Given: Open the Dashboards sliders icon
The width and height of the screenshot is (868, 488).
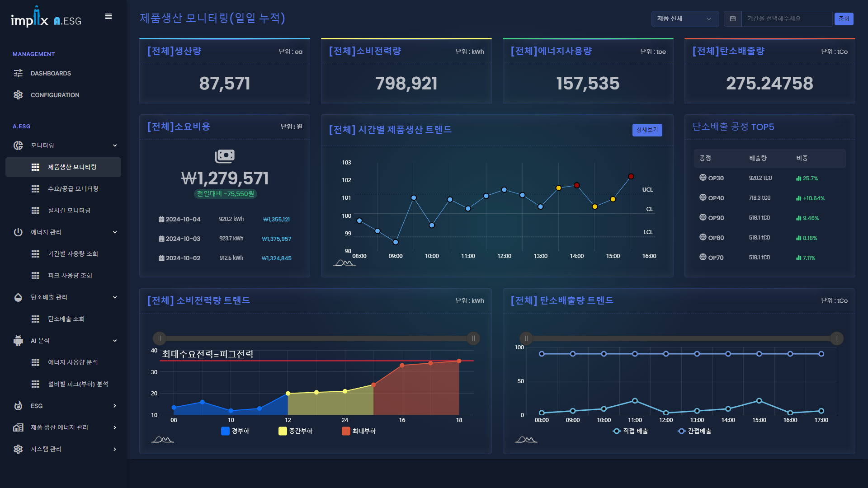Looking at the screenshot, I should tap(18, 73).
